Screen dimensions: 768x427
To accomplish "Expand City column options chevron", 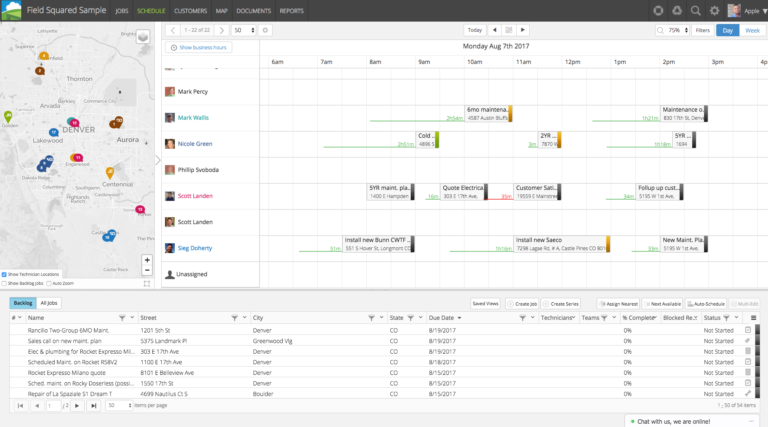I will tap(382, 318).
